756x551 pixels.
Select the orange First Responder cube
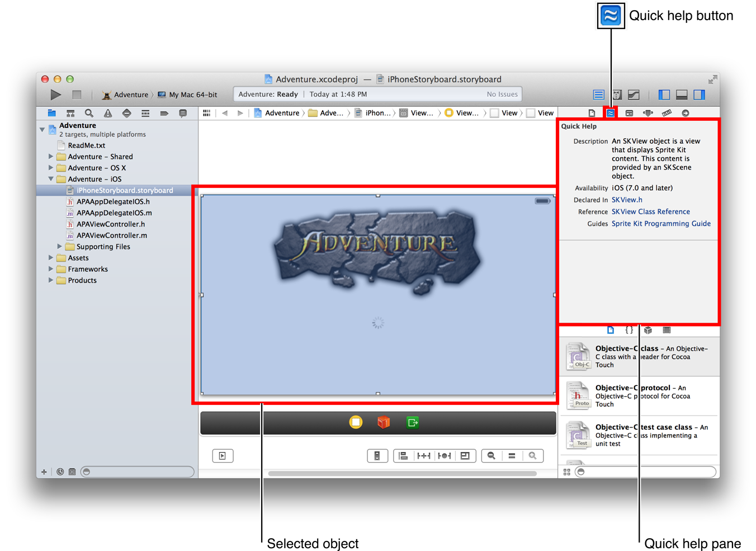384,422
